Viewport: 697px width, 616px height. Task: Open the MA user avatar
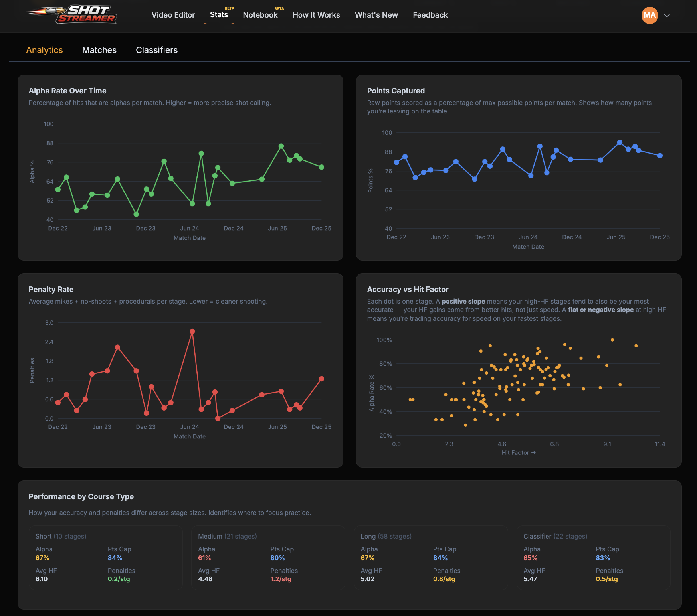[x=649, y=15]
